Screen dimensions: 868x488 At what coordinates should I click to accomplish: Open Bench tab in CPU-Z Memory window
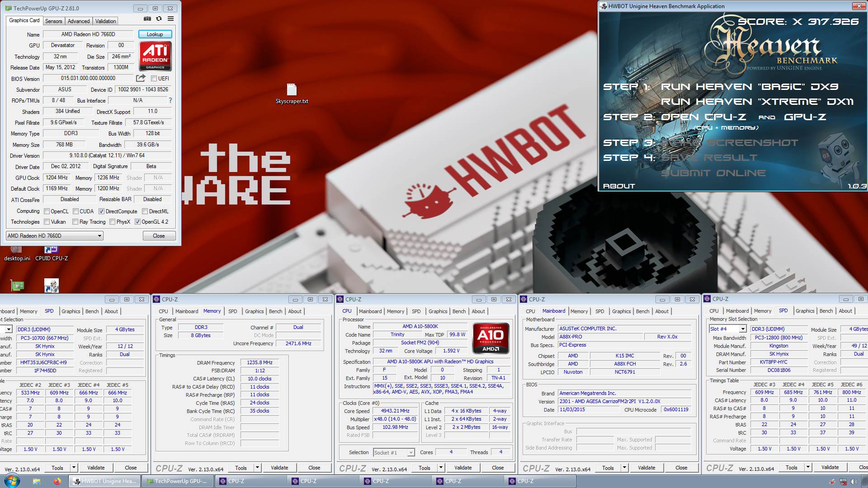(x=275, y=311)
